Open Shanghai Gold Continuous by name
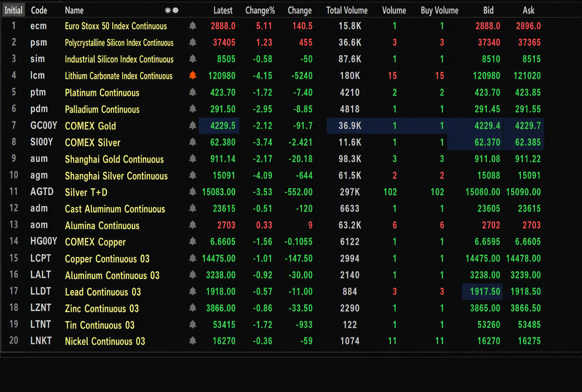 click(114, 159)
